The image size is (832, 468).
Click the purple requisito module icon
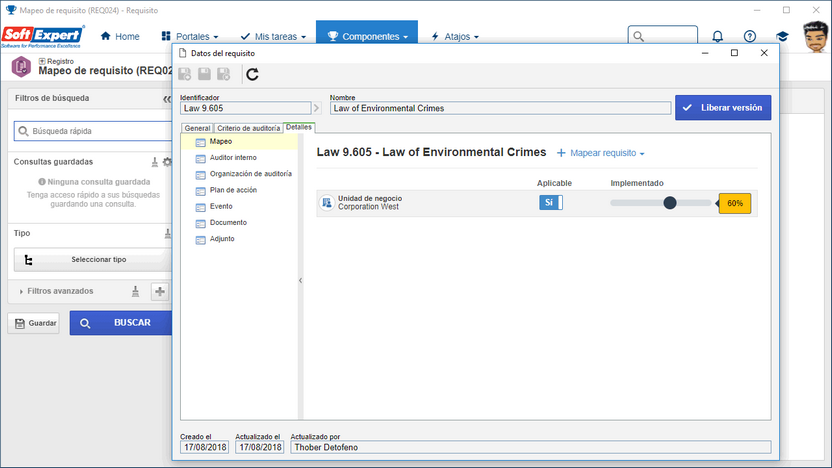pos(21,67)
